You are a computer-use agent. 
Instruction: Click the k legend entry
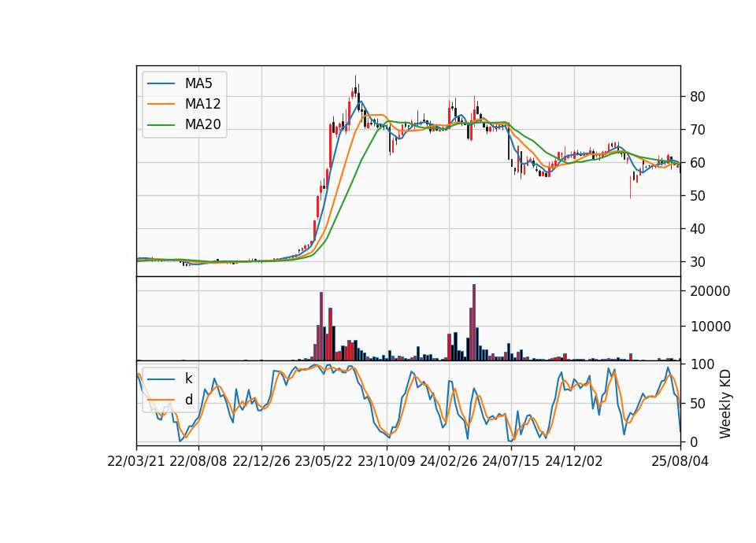(188, 379)
